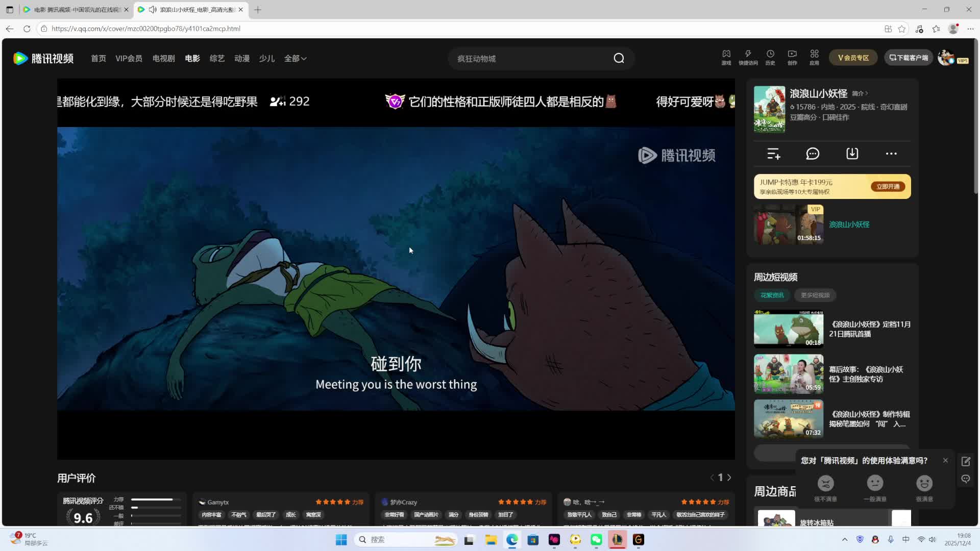This screenshot has height=551, width=980.
Task: Open the 应用 (Apps) grid icon
Action: click(814, 57)
